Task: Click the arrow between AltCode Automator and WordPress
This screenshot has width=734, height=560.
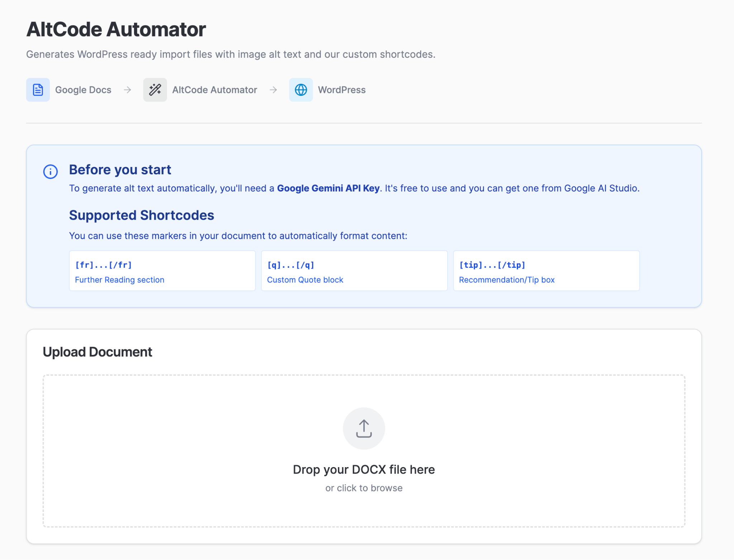Action: tap(274, 90)
